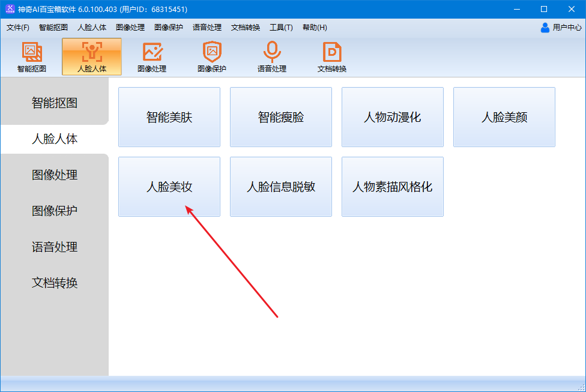Open the 文件(F) menu
This screenshot has width=586, height=392.
17,27
